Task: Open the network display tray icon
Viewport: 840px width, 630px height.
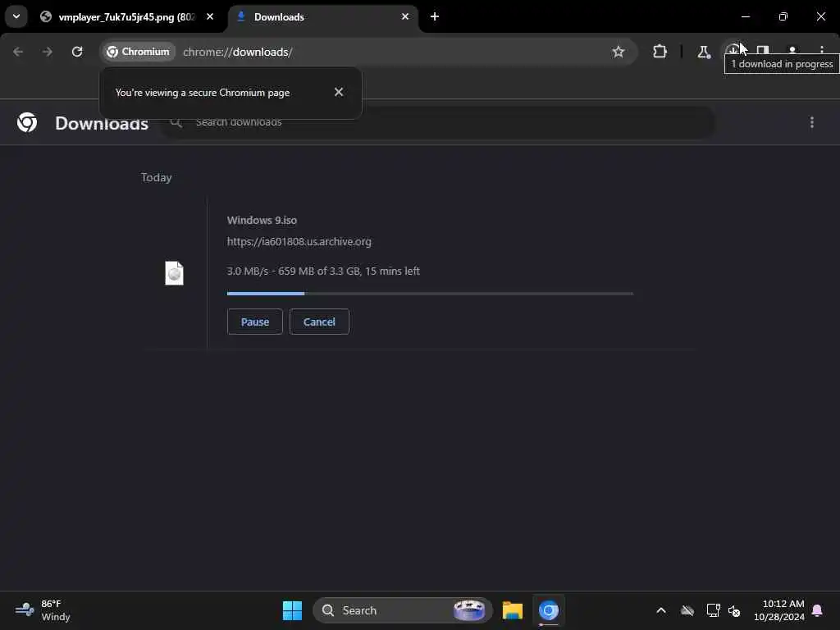Action: click(x=713, y=610)
